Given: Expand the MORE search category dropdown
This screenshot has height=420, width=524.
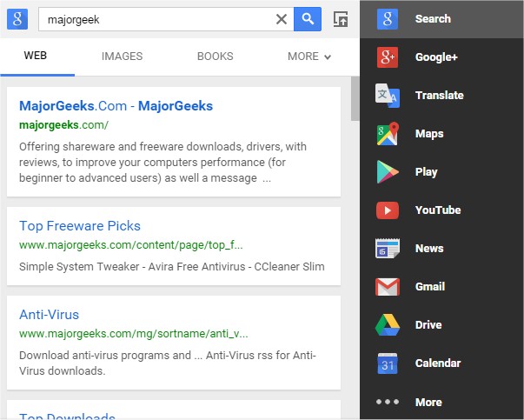Looking at the screenshot, I should [309, 57].
